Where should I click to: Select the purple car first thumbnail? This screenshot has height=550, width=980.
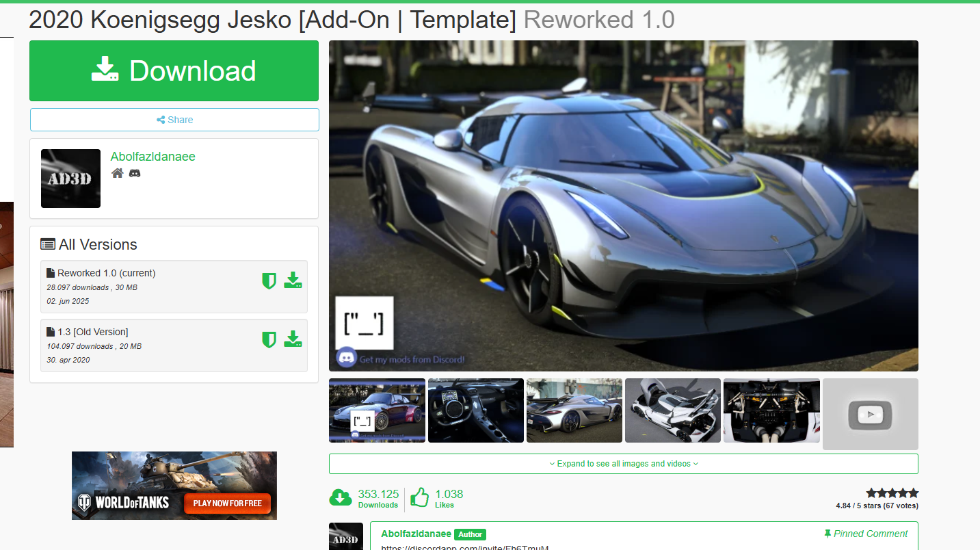377,410
